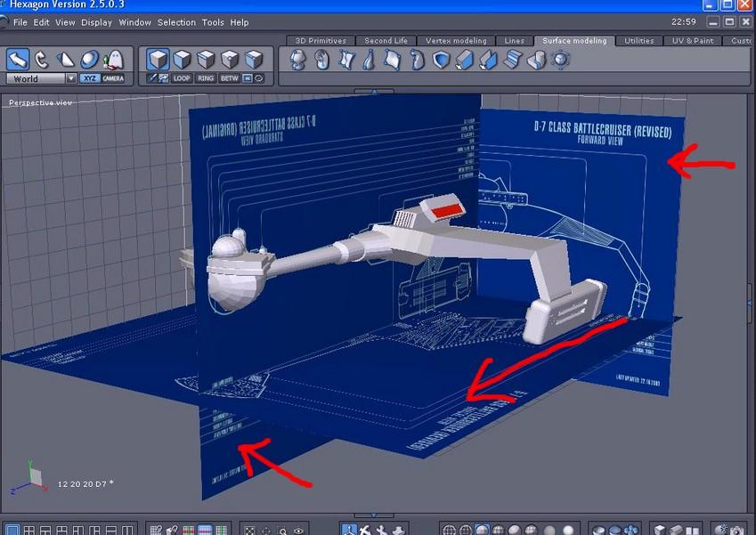Click the XYZ axis orientation gizmo
The height and width of the screenshot is (535, 756).
click(30, 478)
